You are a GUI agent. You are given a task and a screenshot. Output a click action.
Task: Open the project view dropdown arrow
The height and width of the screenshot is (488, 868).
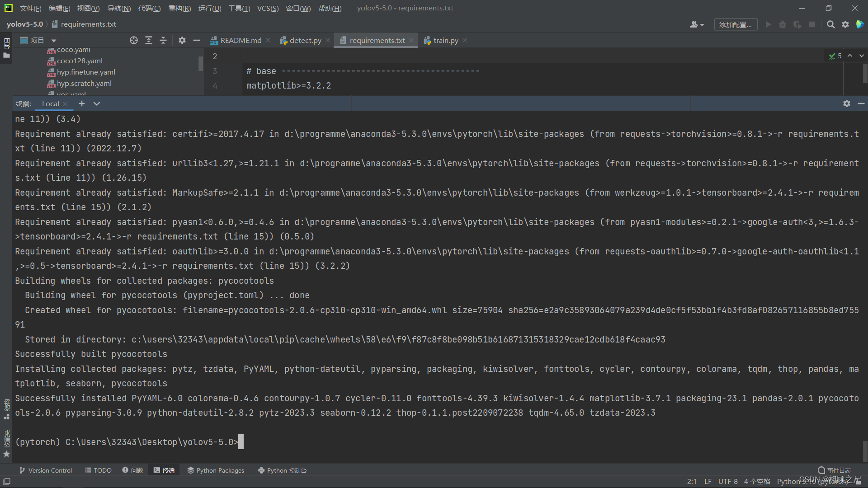tap(54, 41)
